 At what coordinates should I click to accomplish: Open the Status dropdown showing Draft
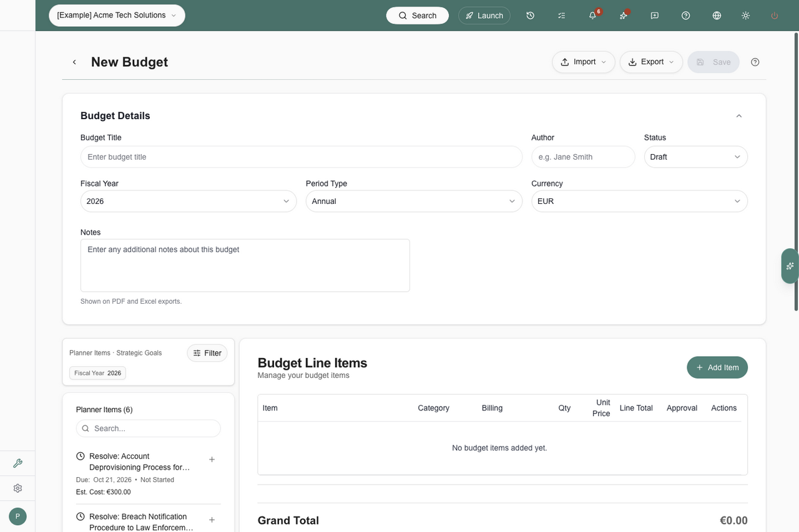[x=695, y=157]
